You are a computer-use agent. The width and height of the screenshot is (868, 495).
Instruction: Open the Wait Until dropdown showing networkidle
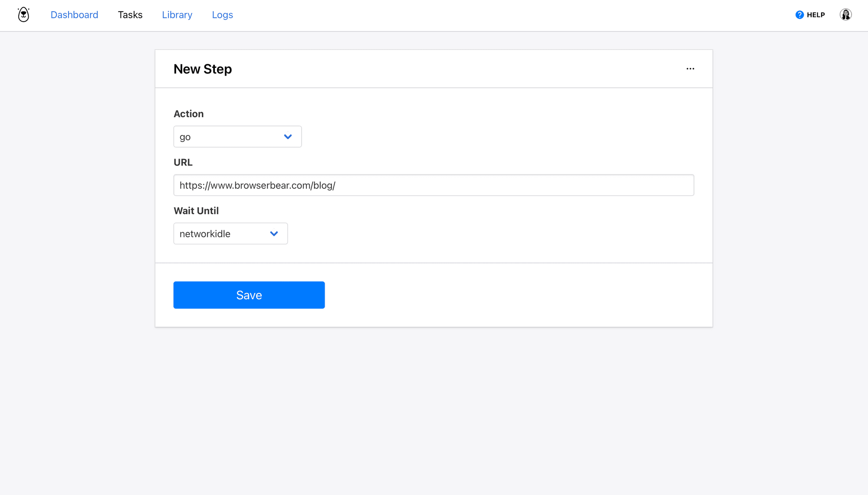(x=230, y=233)
